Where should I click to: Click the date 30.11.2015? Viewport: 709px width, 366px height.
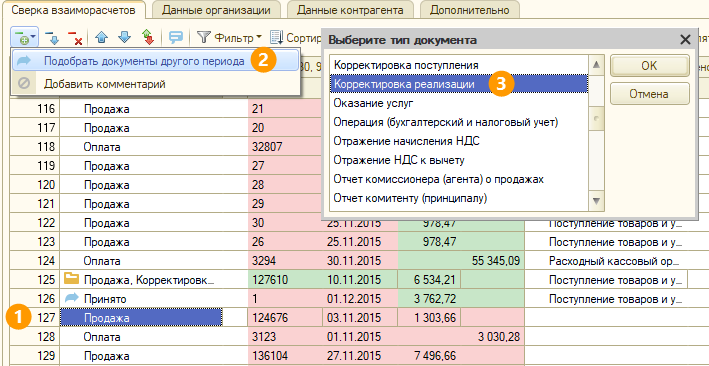tap(354, 261)
